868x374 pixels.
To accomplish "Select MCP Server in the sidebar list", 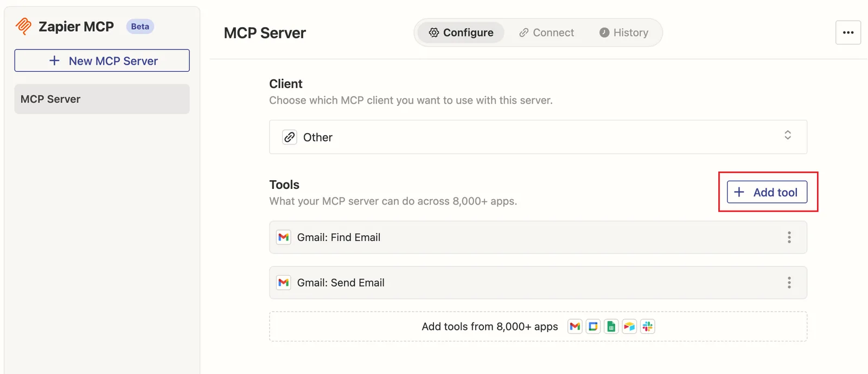I will [102, 99].
